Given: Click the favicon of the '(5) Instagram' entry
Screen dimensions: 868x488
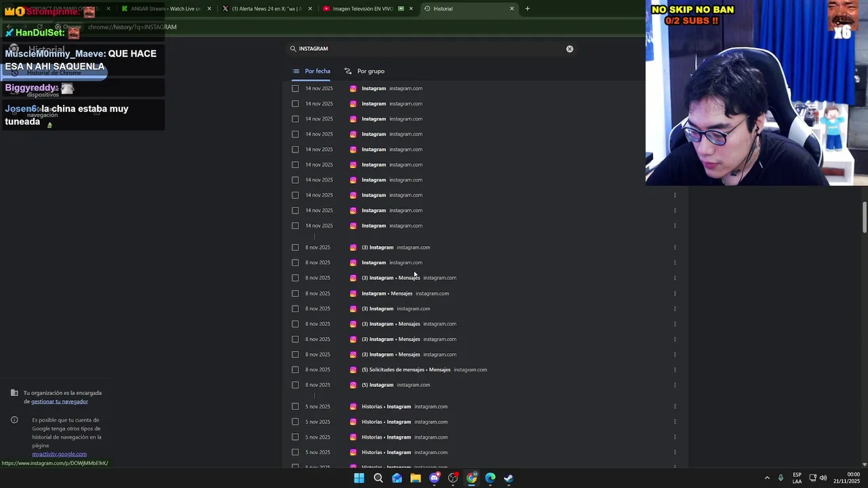Looking at the screenshot, I should click(x=353, y=385).
